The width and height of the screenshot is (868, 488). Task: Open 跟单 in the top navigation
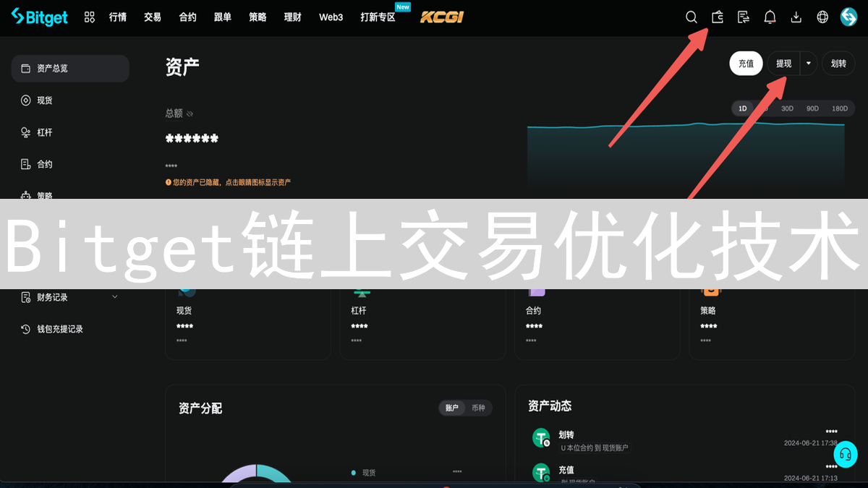pos(223,17)
